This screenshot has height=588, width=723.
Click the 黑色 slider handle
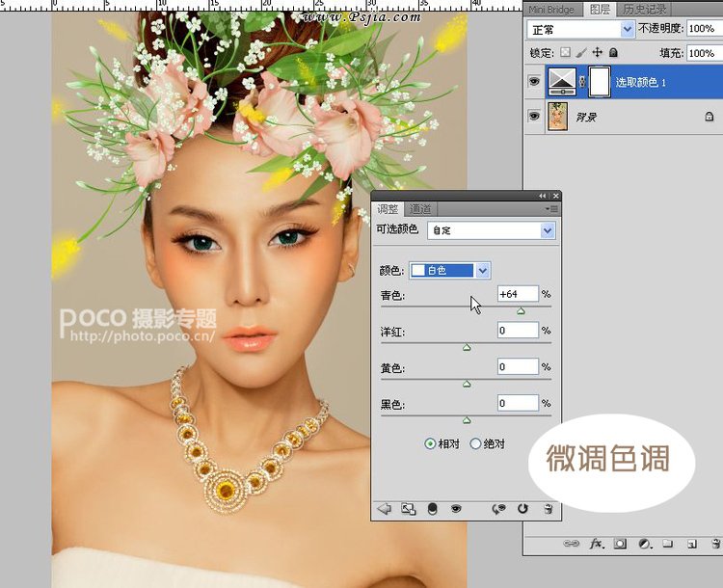click(467, 420)
